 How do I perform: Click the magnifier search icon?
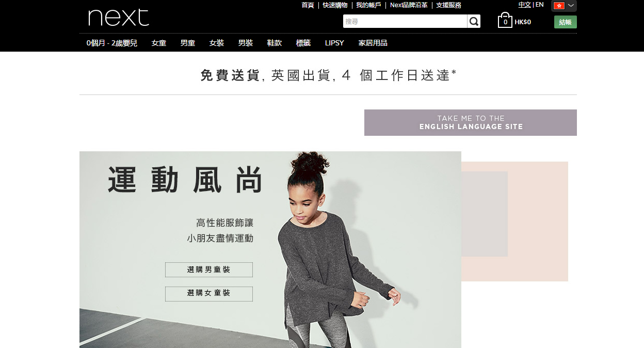[474, 21]
